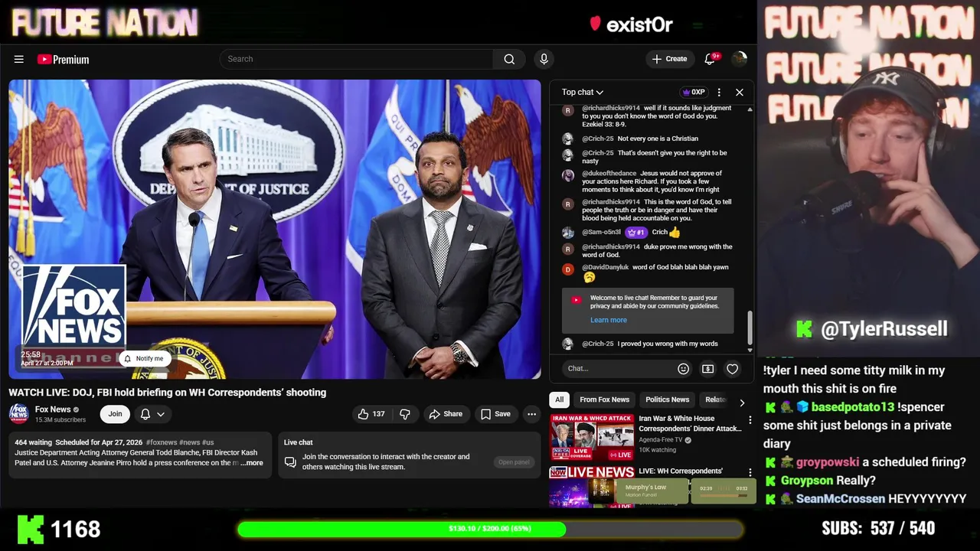Click basedpotato13 username in the Kick chat

(852, 407)
